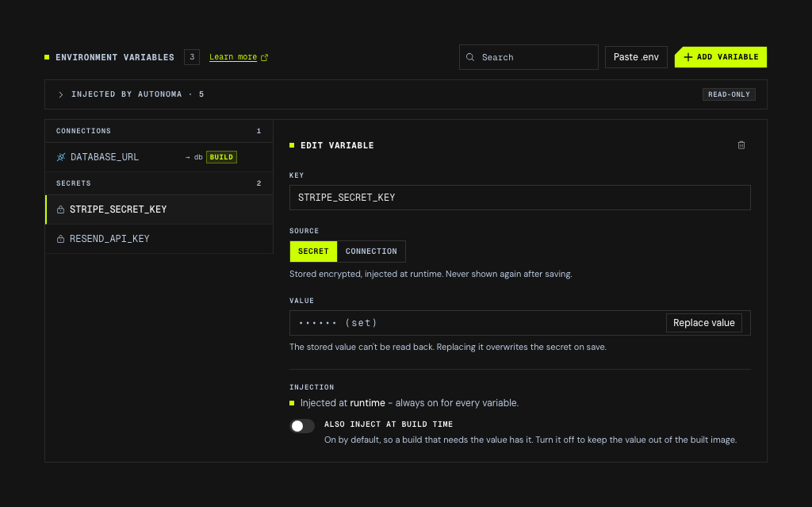Click the Connections section header
Image resolution: width=812 pixels, height=507 pixels.
(159, 131)
